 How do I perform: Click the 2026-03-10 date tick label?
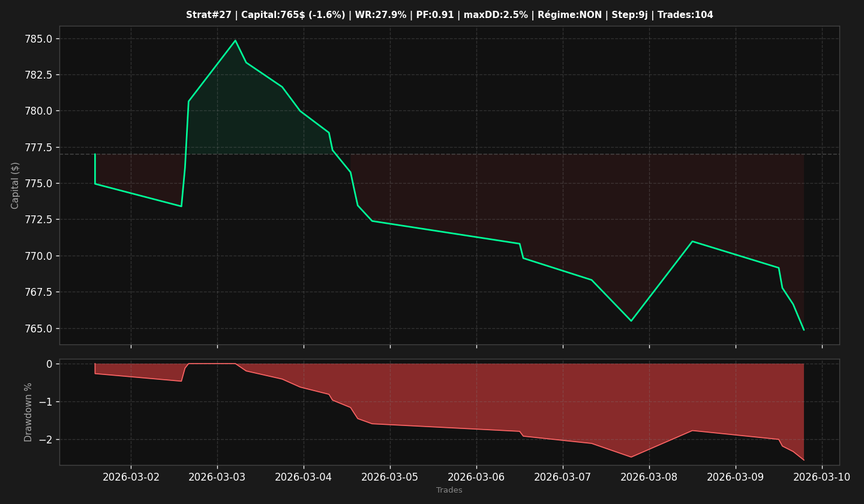[822, 477]
